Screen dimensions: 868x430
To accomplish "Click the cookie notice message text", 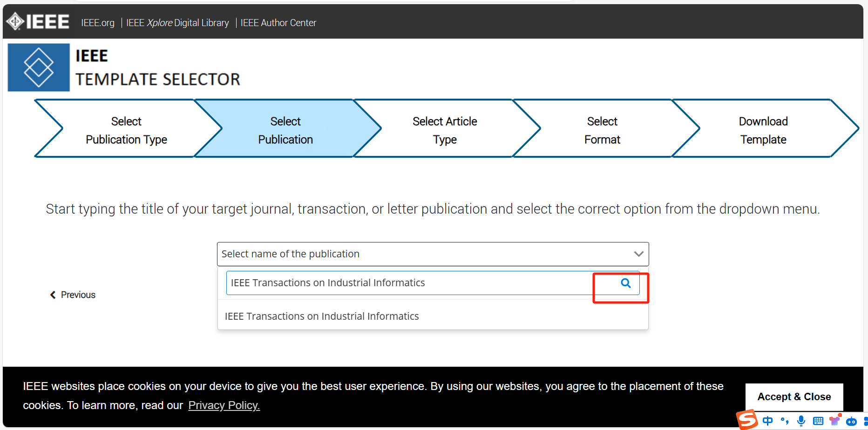I will 373,396.
